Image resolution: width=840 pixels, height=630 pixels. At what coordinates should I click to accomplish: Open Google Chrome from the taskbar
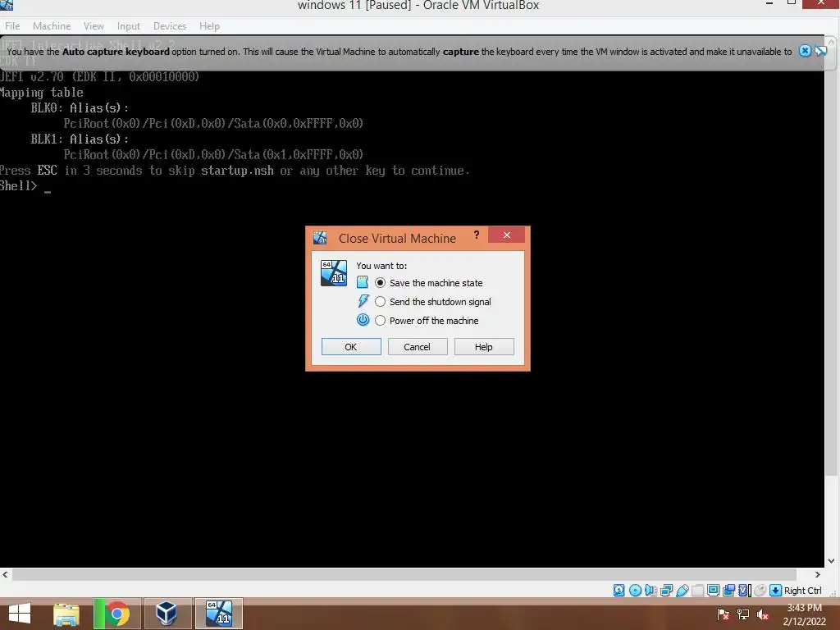pos(117,614)
